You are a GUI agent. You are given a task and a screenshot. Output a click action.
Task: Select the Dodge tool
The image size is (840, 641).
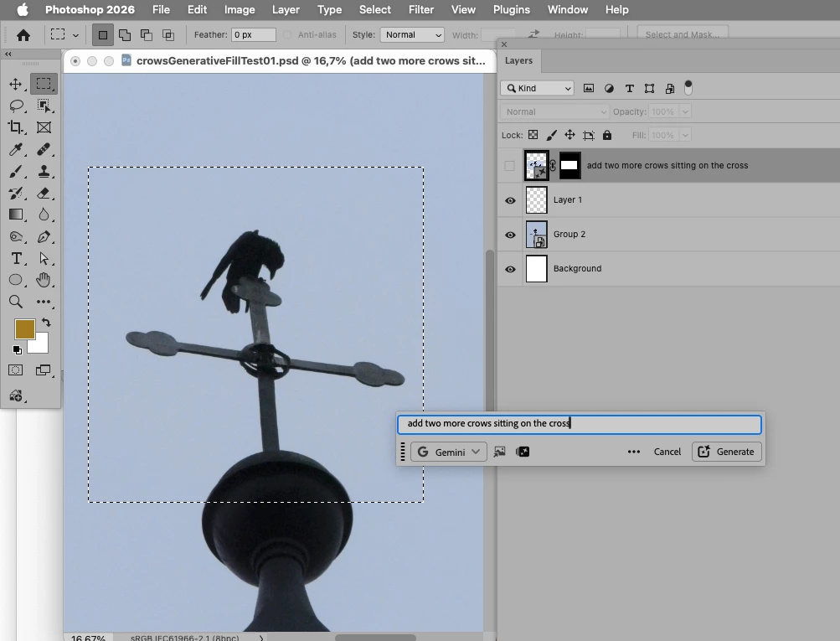click(16, 236)
